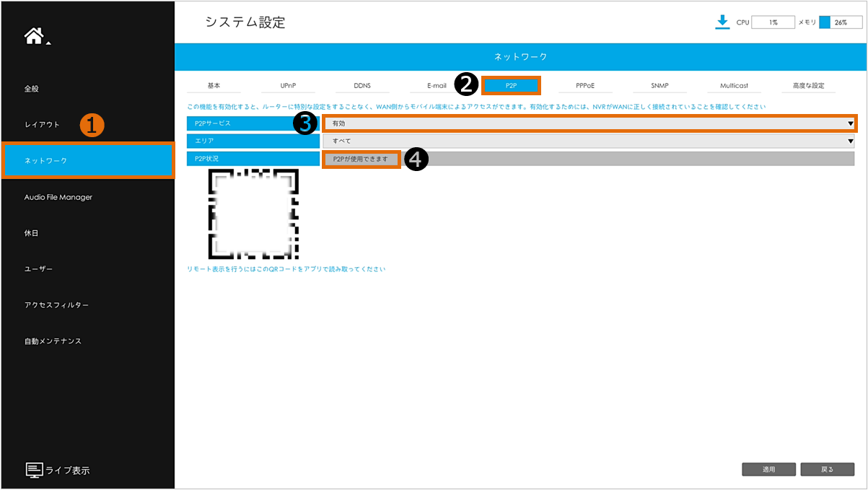Click the live view monitor icon
This screenshot has width=868, height=490.
pyautogui.click(x=35, y=470)
